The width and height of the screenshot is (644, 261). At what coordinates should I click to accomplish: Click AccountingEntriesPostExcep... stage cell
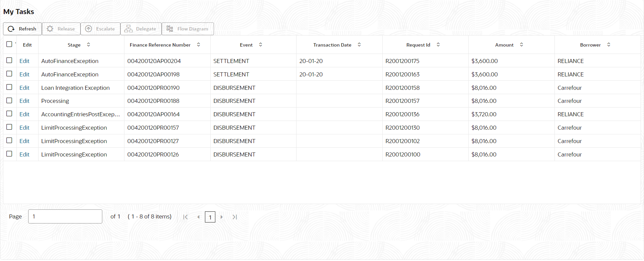80,114
